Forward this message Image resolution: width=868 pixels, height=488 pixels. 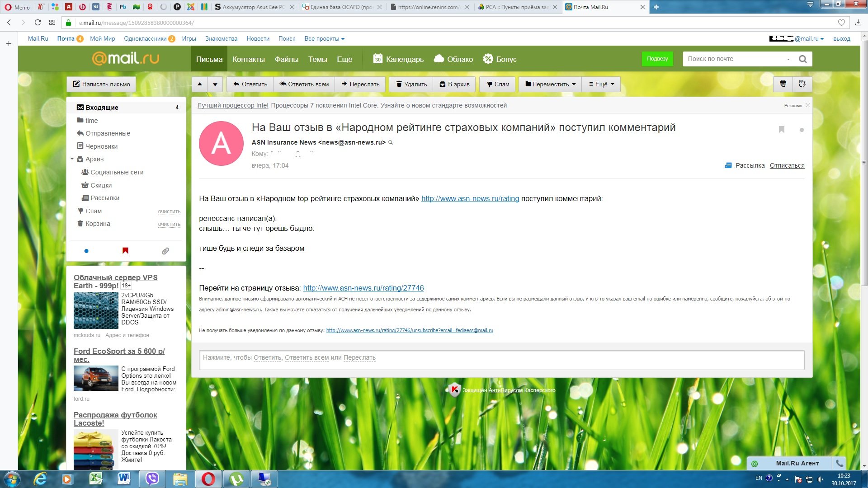(x=360, y=84)
